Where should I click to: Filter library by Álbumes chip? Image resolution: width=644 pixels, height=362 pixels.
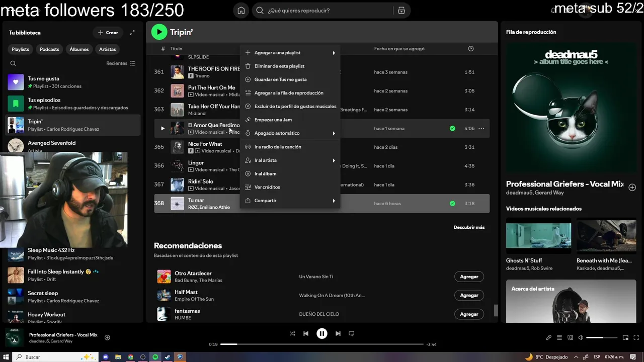[79, 49]
